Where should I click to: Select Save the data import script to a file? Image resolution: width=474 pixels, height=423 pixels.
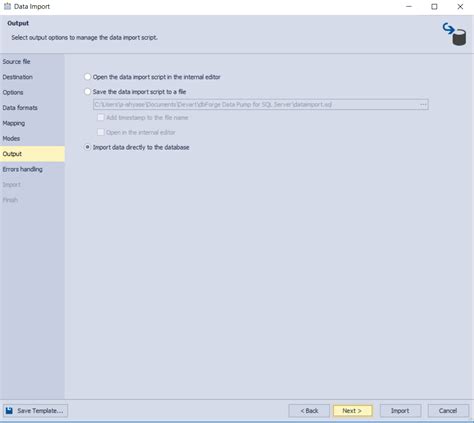tap(87, 92)
